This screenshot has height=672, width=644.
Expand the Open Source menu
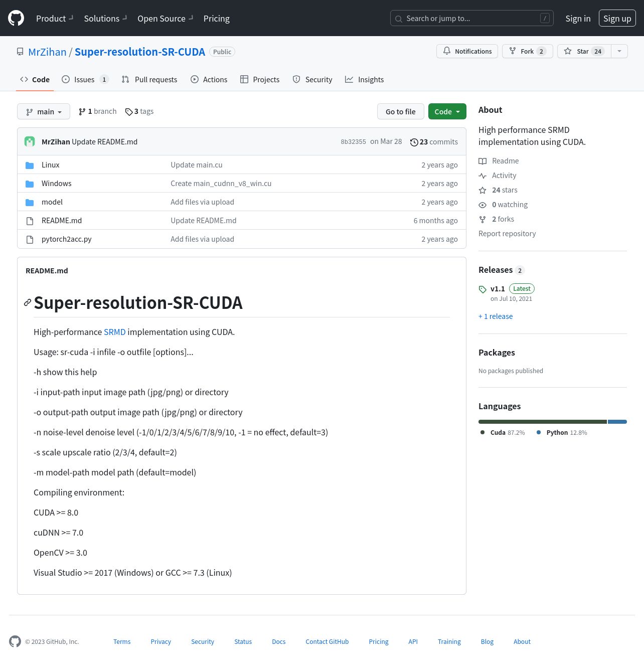(x=166, y=18)
